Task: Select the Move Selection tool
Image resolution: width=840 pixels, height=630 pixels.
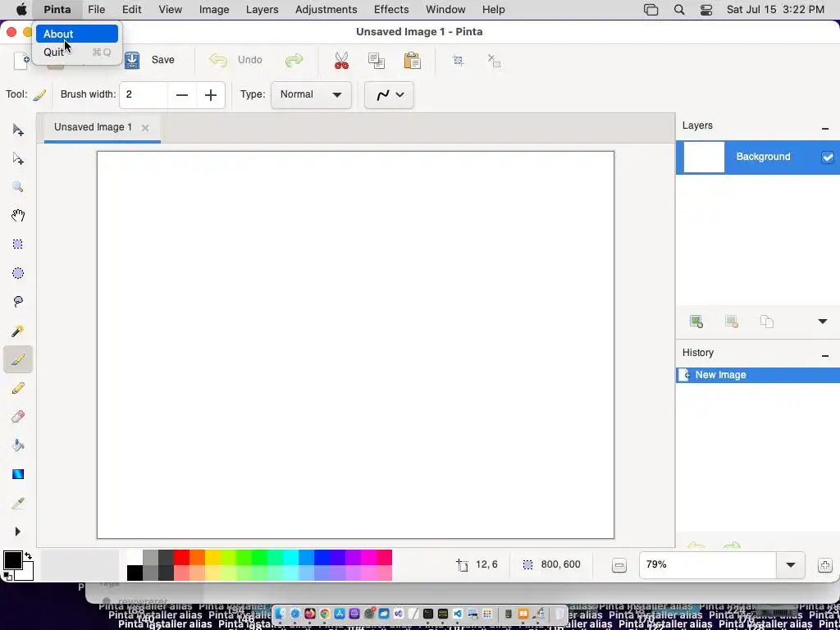Action: 18,158
